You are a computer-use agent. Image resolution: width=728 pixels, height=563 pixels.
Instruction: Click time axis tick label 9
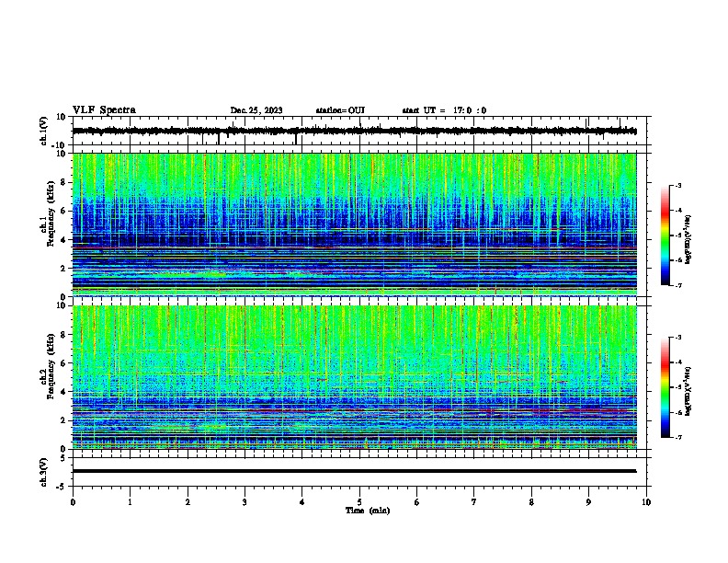click(x=588, y=502)
